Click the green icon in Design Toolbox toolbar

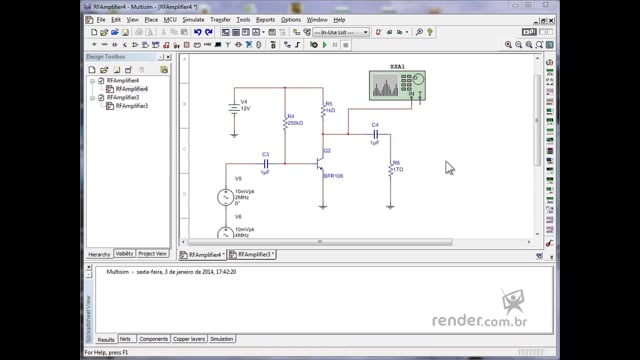tap(164, 70)
